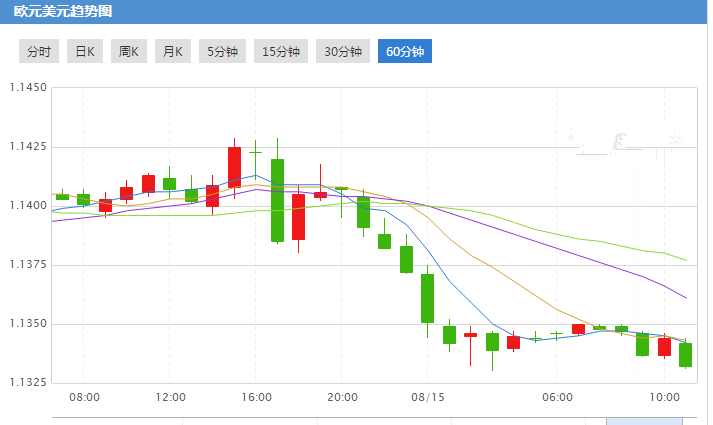Image resolution: width=713 pixels, height=425 pixels.
Task: Select the 15分钟 interval tab
Action: click(280, 52)
